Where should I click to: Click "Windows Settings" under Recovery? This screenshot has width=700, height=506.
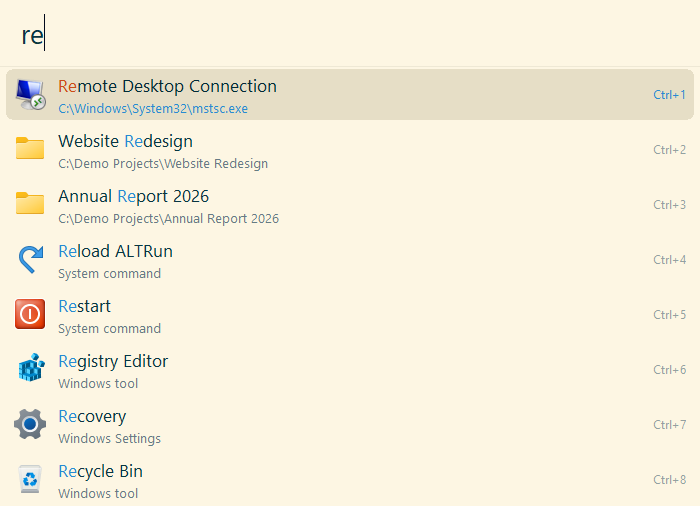[109, 439]
